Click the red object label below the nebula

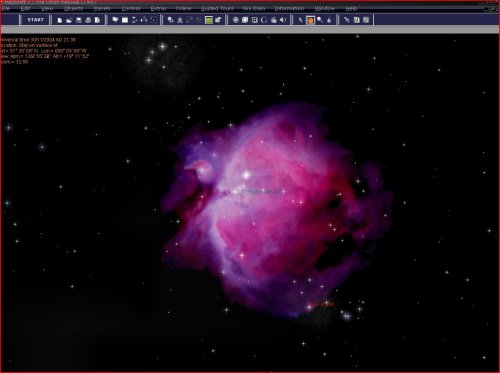pyautogui.click(x=321, y=304)
